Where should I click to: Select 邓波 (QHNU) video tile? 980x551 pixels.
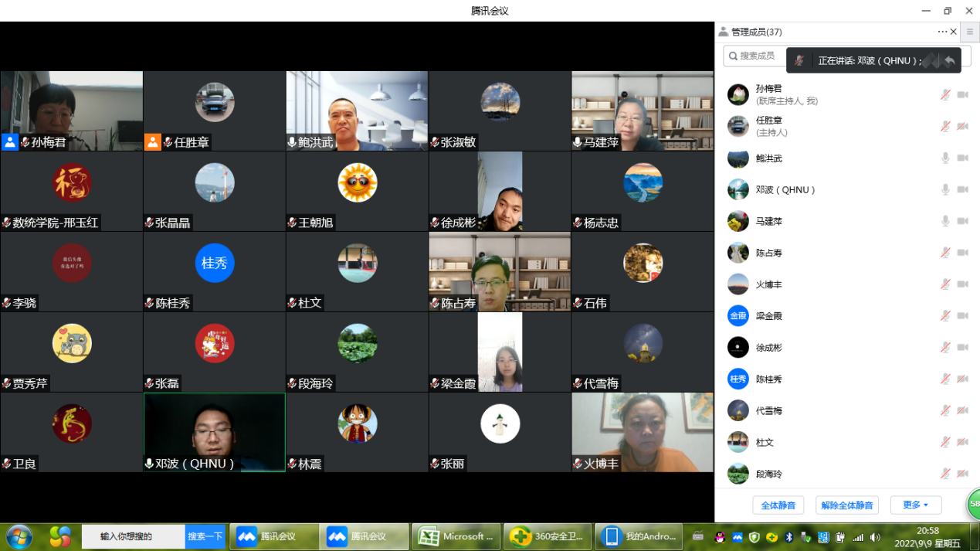(x=214, y=431)
